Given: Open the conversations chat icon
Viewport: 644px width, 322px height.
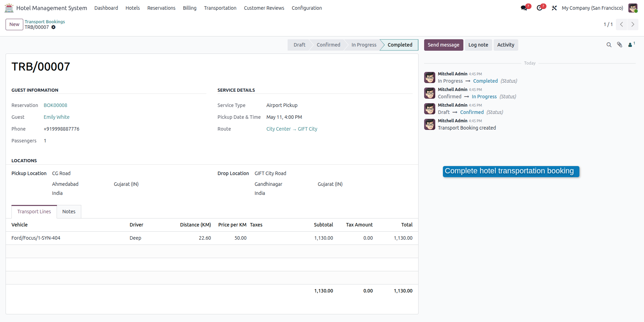Looking at the screenshot, I should click(524, 8).
